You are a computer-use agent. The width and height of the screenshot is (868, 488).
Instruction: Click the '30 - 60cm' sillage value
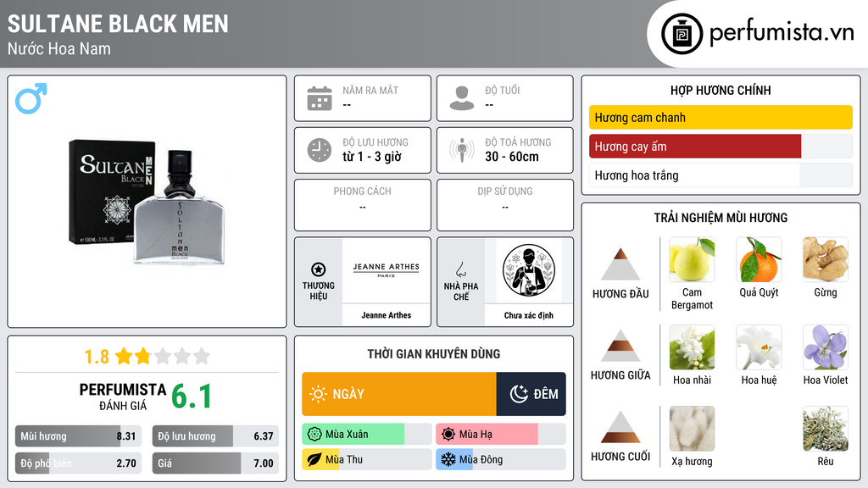512,157
